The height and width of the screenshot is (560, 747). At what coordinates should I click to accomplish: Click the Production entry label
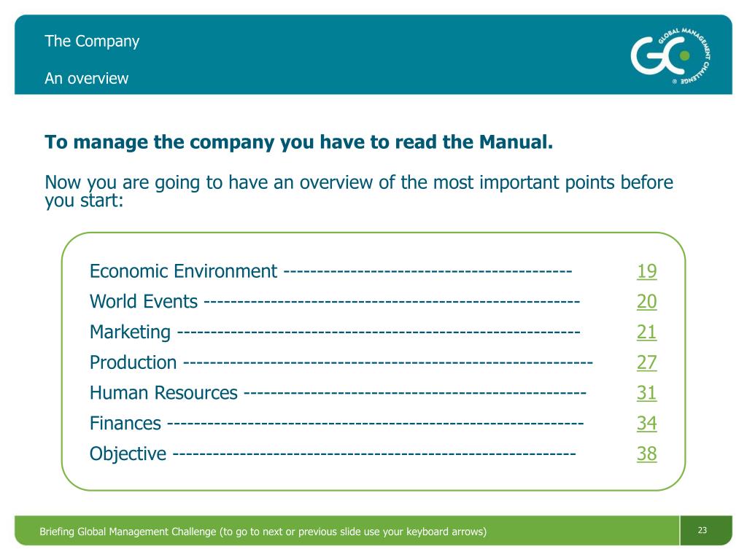coord(133,362)
